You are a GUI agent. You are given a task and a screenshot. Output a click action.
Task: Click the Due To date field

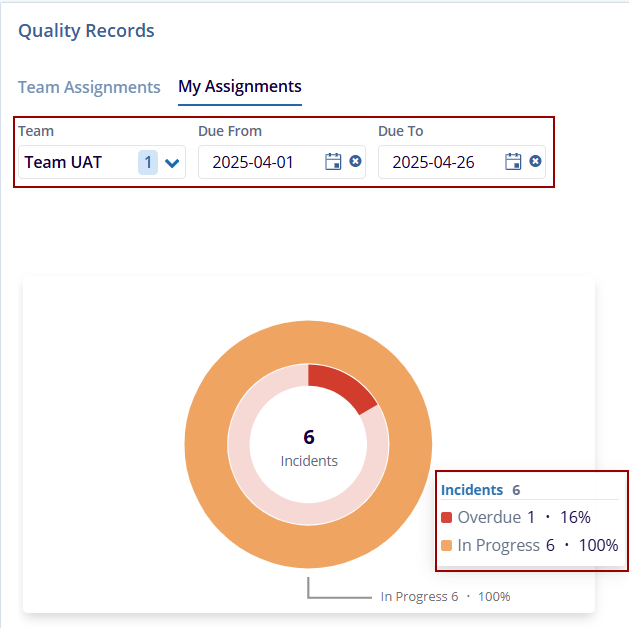click(438, 162)
